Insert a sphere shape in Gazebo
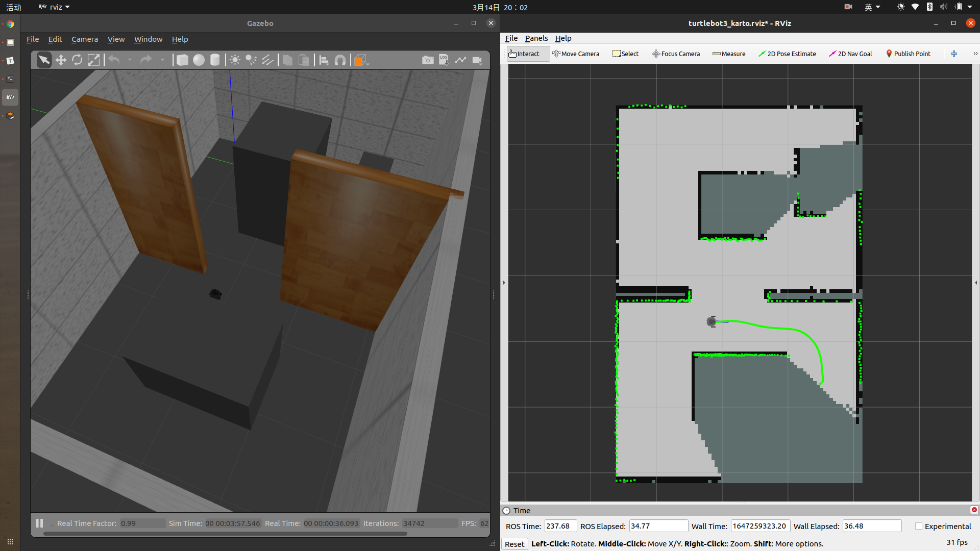980x551 pixels. [x=199, y=60]
